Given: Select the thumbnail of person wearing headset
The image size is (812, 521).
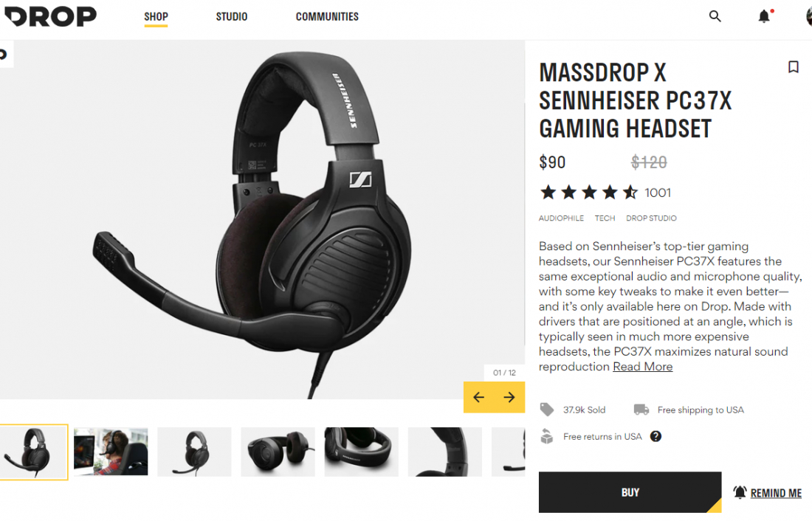Looking at the screenshot, I should (111, 452).
